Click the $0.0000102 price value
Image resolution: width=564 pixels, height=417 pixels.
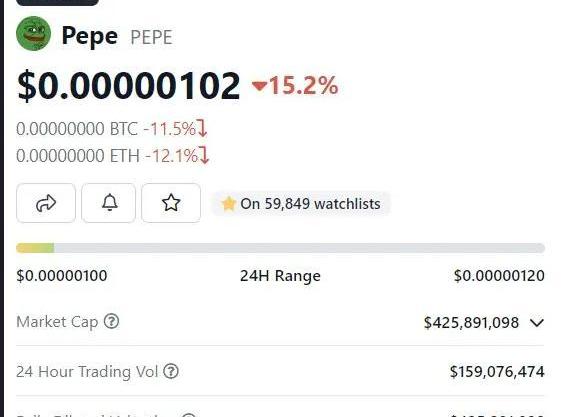pos(128,86)
